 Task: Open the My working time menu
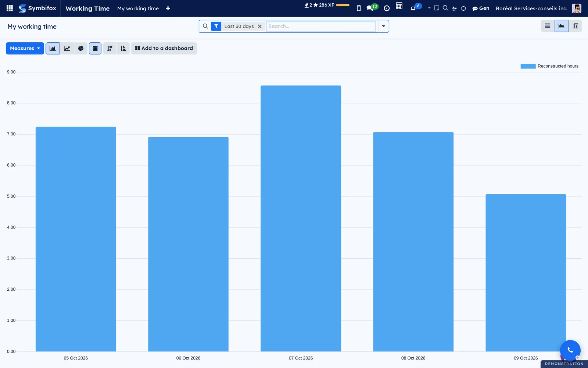pyautogui.click(x=138, y=8)
